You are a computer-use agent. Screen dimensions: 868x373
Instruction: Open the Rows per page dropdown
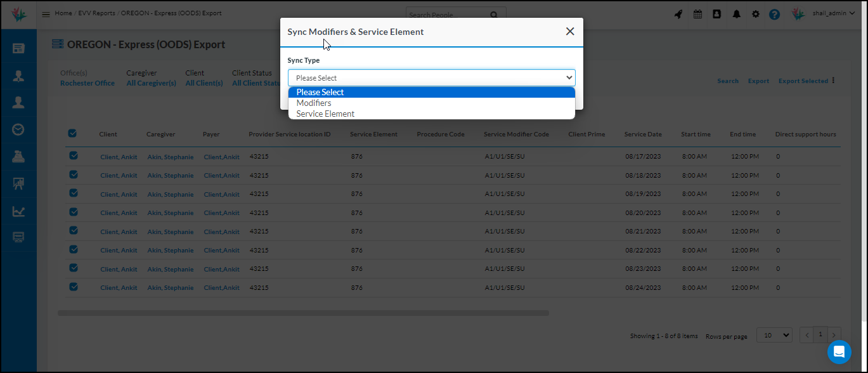[774, 334]
